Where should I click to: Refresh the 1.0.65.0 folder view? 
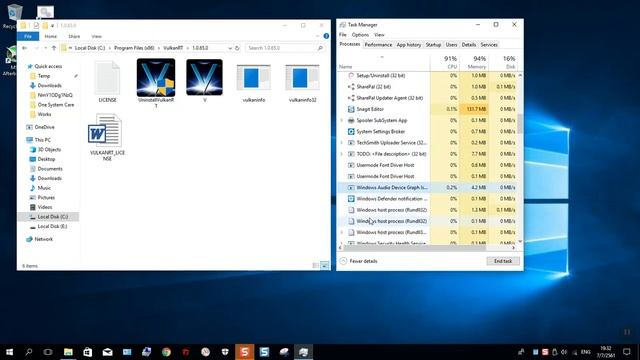[237, 48]
